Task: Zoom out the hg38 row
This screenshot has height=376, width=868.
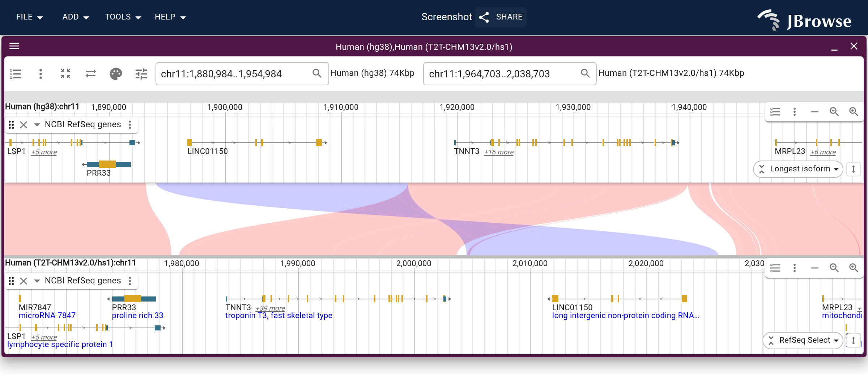Action: pos(834,112)
